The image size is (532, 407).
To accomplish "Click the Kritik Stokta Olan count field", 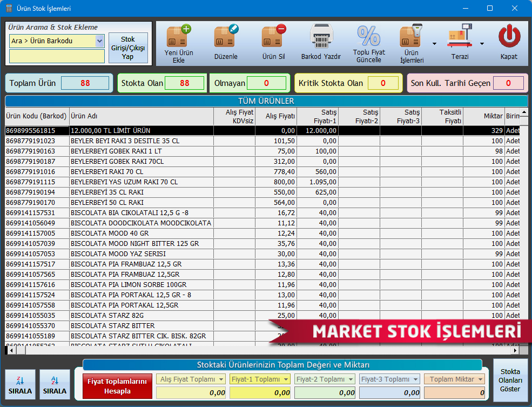I will tap(383, 83).
